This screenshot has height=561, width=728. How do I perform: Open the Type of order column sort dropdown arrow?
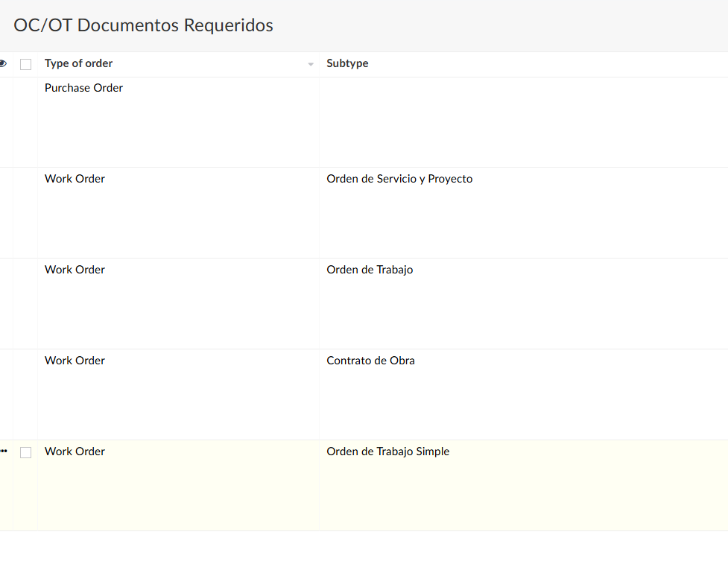(x=311, y=64)
